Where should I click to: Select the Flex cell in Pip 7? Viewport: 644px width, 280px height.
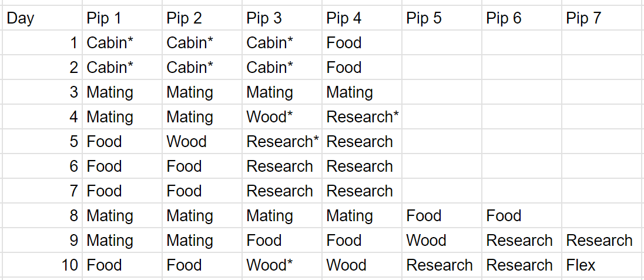[601, 265]
